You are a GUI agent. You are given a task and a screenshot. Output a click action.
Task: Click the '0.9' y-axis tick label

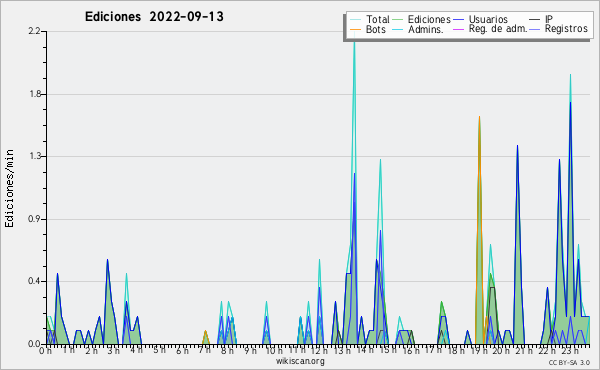point(34,219)
